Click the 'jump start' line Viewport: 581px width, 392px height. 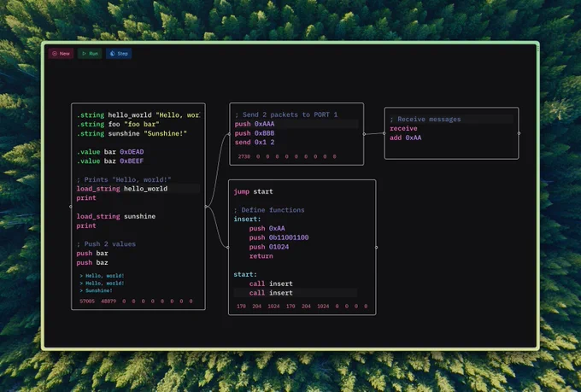253,191
